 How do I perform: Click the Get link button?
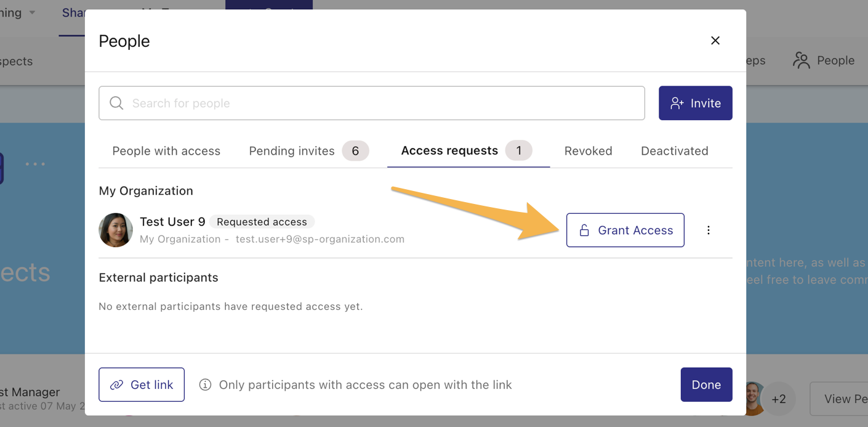[141, 384]
